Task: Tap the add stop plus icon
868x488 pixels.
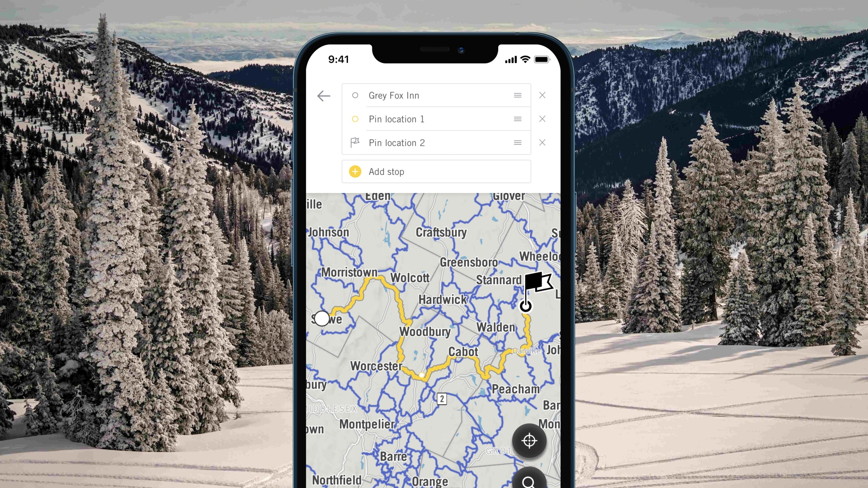Action: coord(355,172)
